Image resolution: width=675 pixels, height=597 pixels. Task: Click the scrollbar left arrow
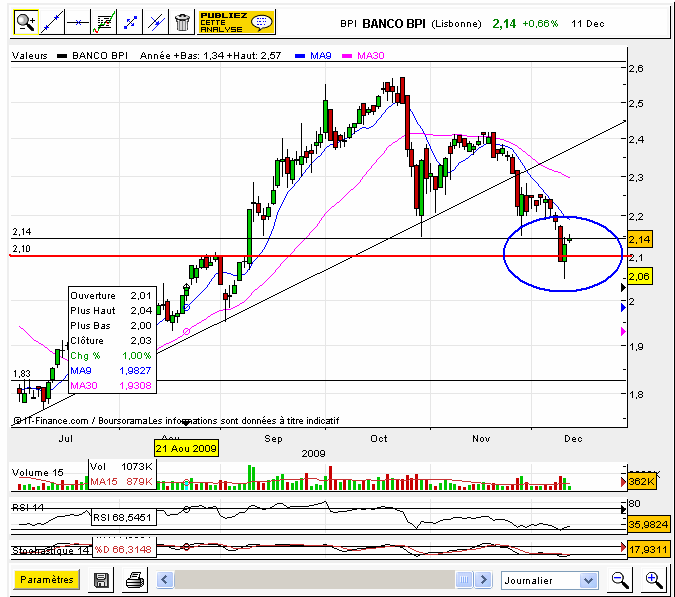point(164,580)
